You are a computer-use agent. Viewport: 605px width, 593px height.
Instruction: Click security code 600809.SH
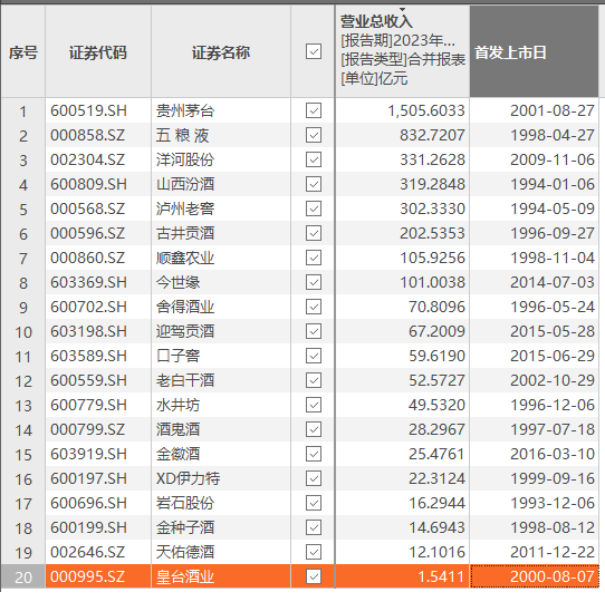88,184
